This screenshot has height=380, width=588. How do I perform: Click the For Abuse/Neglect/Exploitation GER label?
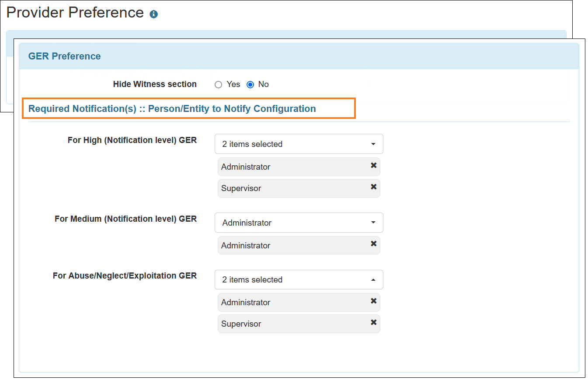pyautogui.click(x=125, y=275)
